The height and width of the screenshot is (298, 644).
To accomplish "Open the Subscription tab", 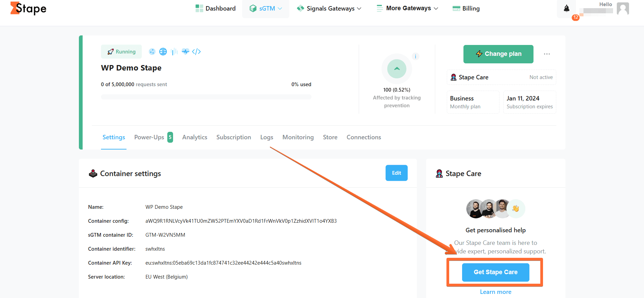I will point(234,137).
